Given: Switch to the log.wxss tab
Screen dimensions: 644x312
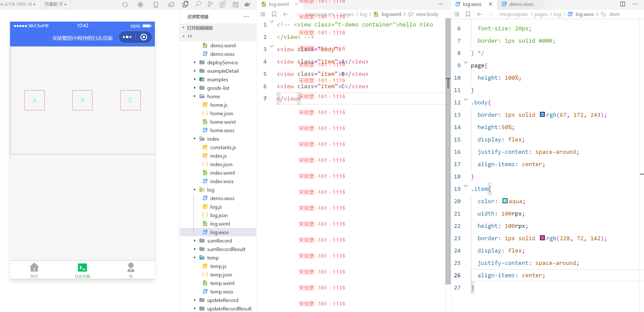Looking at the screenshot, I should [x=472, y=4].
